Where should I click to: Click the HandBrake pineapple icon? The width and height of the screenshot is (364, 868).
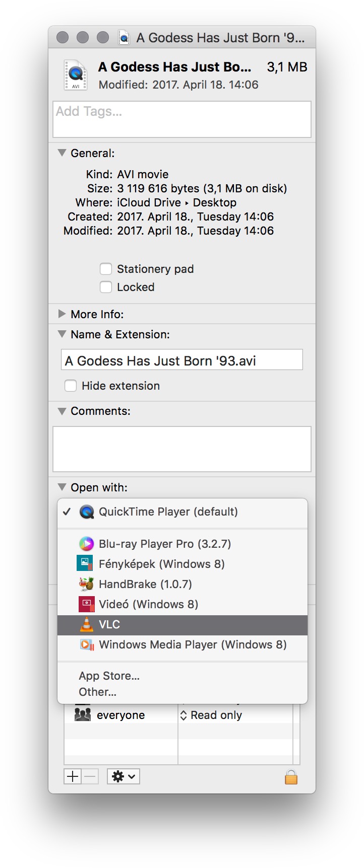87,584
